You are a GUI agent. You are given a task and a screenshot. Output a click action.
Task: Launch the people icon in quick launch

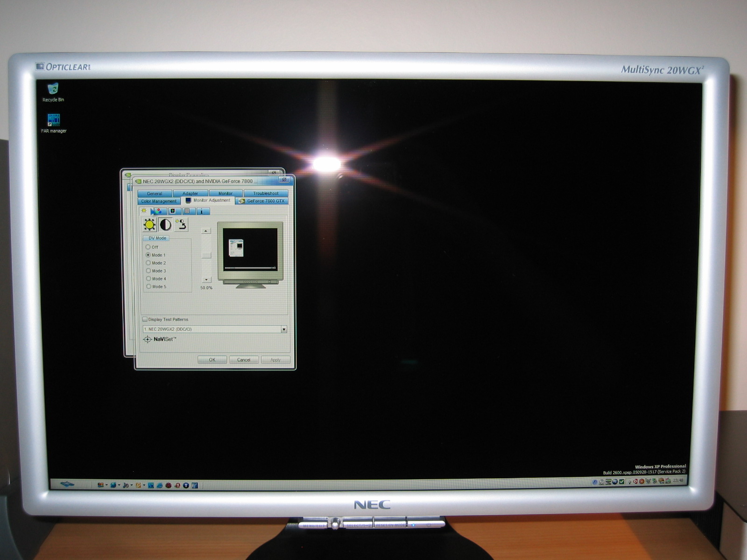coord(100,485)
